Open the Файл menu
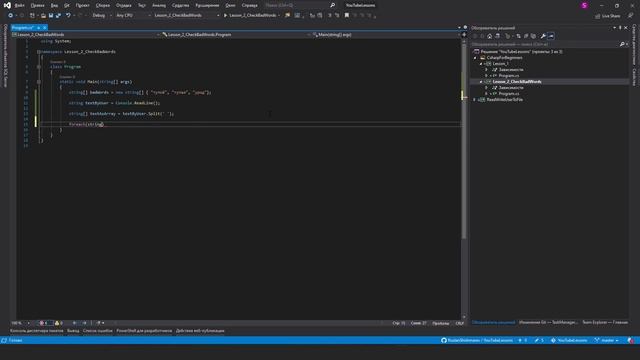Screen dimensions: 640x360 tap(19, 5)
